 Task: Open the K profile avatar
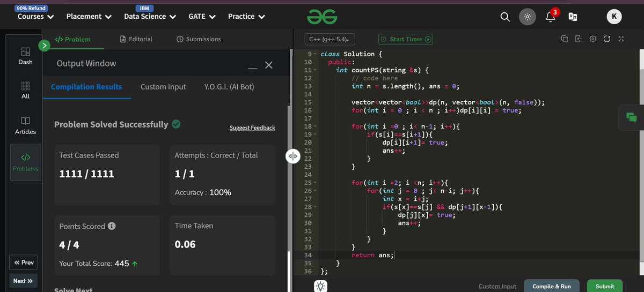[x=614, y=17]
